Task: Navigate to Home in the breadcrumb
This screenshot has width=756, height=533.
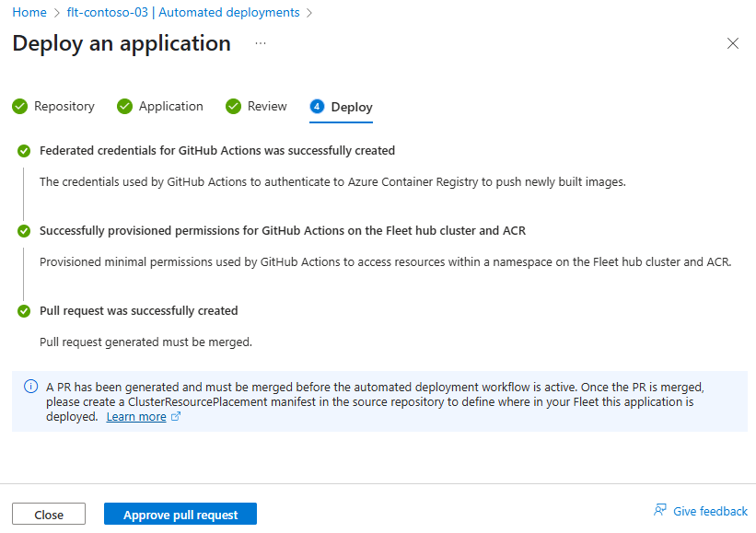Action: tap(29, 13)
